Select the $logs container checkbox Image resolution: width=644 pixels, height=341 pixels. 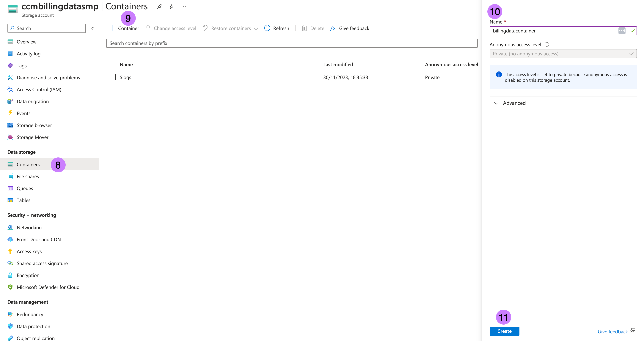(112, 77)
